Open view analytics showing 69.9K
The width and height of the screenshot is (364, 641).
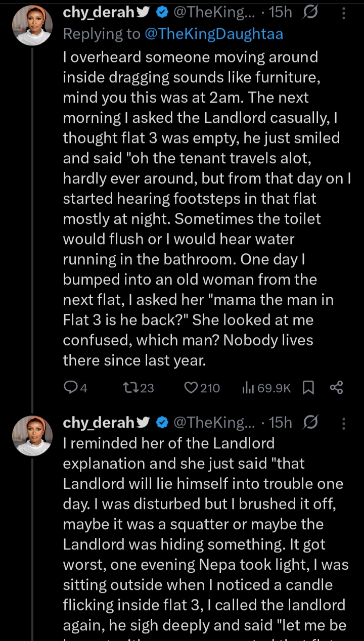248,388
